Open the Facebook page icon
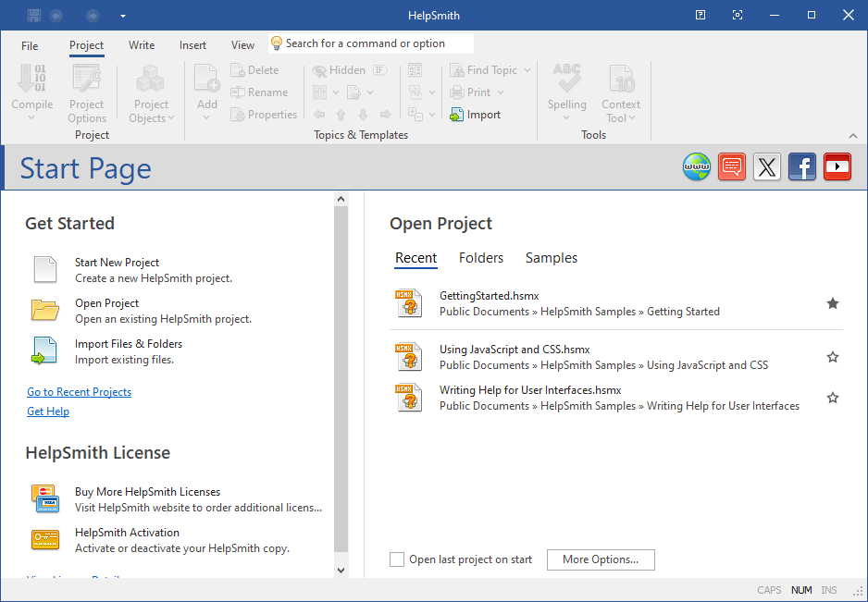This screenshot has width=868, height=602. pyautogui.click(x=802, y=166)
